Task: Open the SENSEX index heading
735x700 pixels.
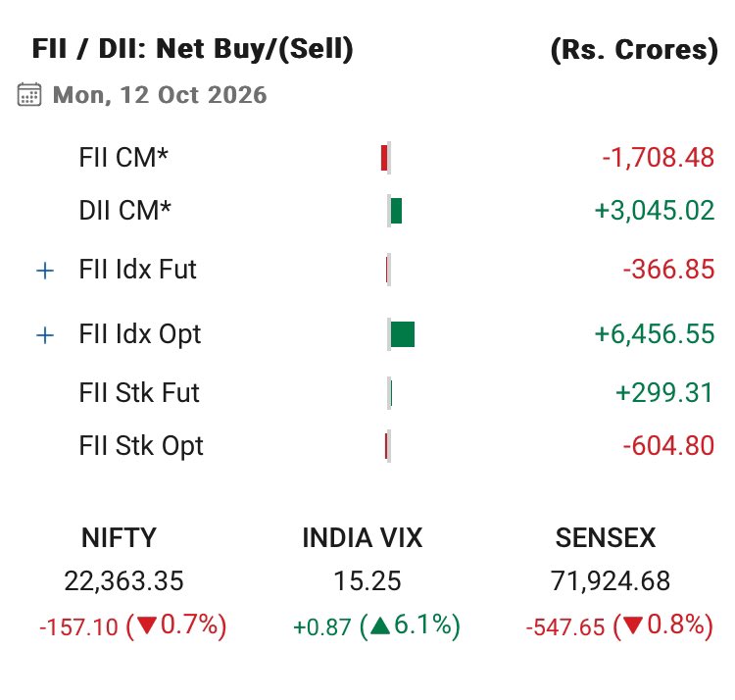Action: click(606, 537)
